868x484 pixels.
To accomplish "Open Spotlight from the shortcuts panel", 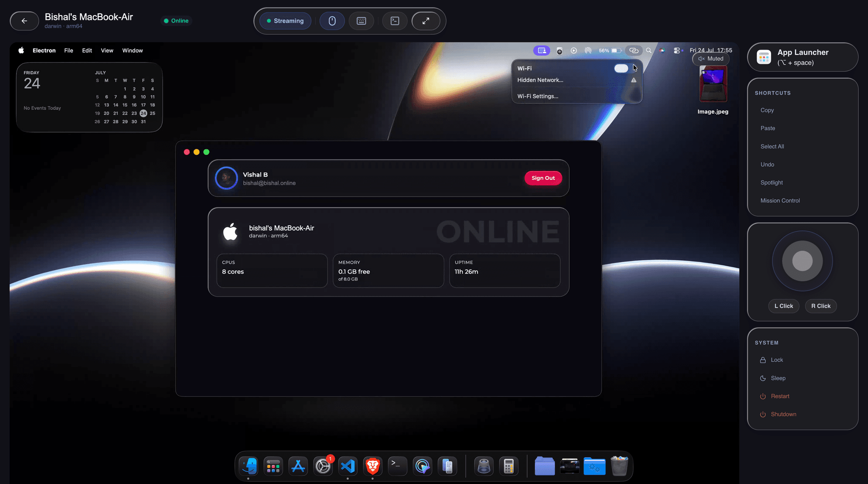I will coord(771,182).
